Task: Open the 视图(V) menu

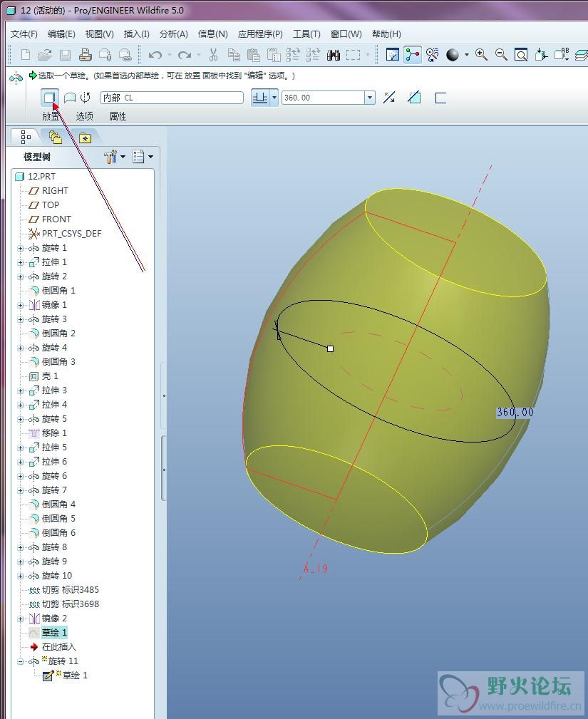Action: [x=99, y=34]
